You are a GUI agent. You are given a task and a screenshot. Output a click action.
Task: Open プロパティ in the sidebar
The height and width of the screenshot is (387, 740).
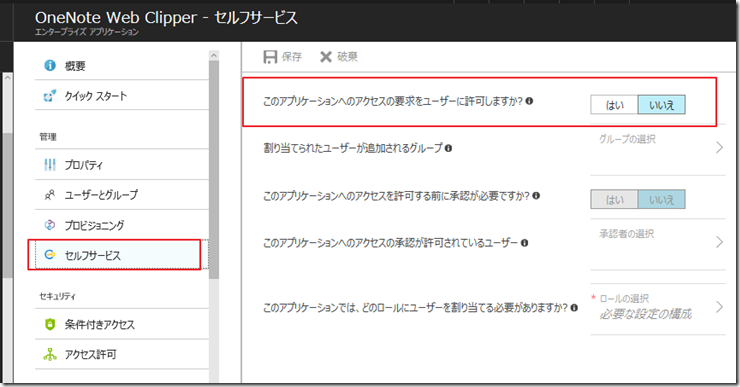click(x=122, y=165)
